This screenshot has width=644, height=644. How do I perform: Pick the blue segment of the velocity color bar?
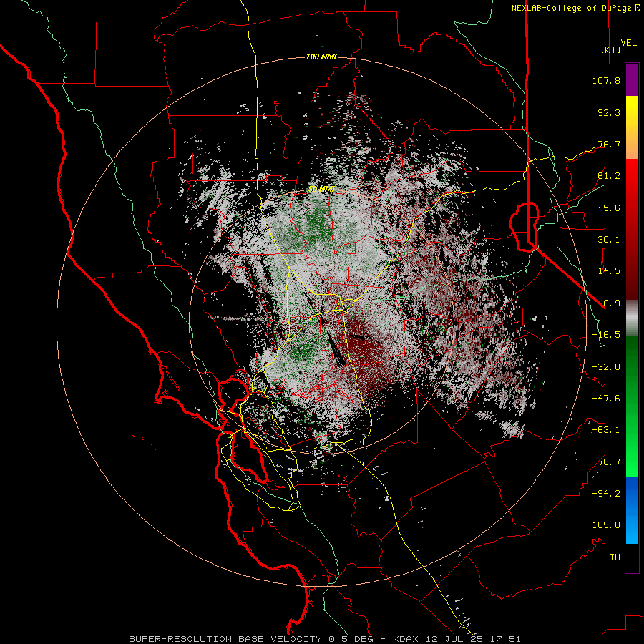tap(632, 510)
